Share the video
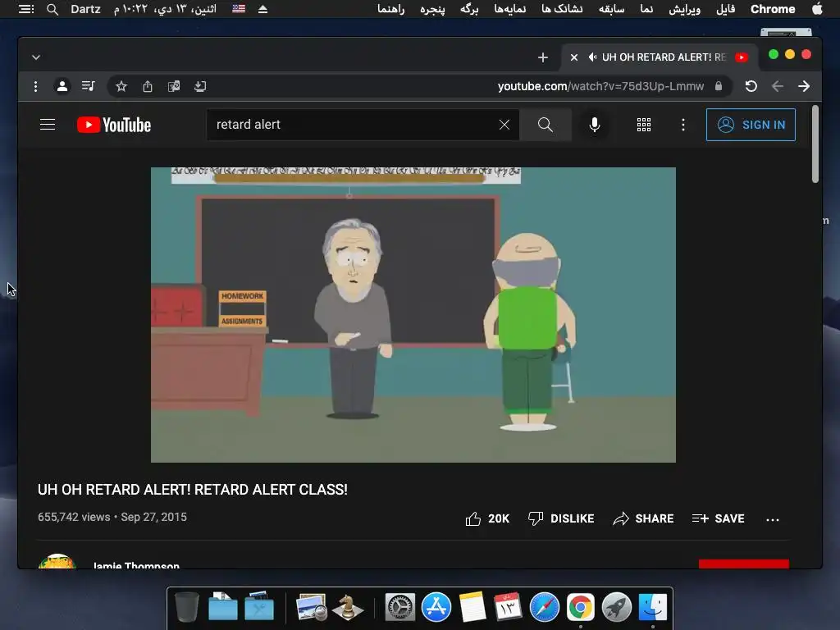Viewport: 840px width, 630px height. click(643, 518)
